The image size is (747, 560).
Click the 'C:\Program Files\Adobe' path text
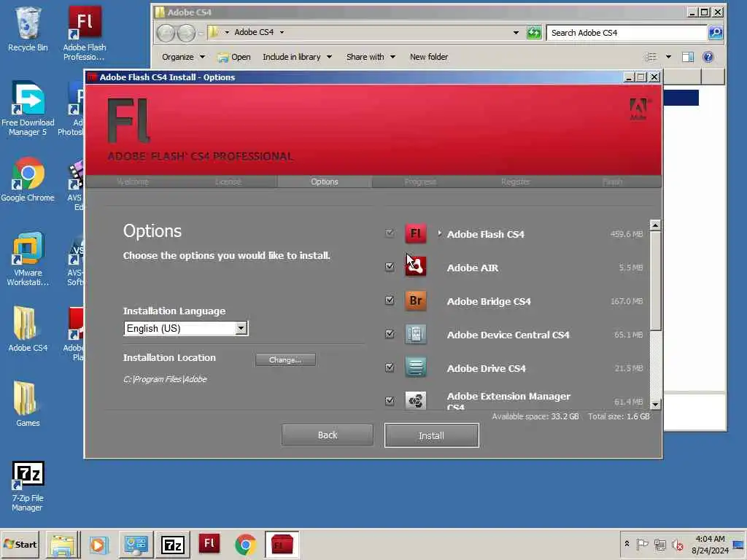click(x=165, y=379)
